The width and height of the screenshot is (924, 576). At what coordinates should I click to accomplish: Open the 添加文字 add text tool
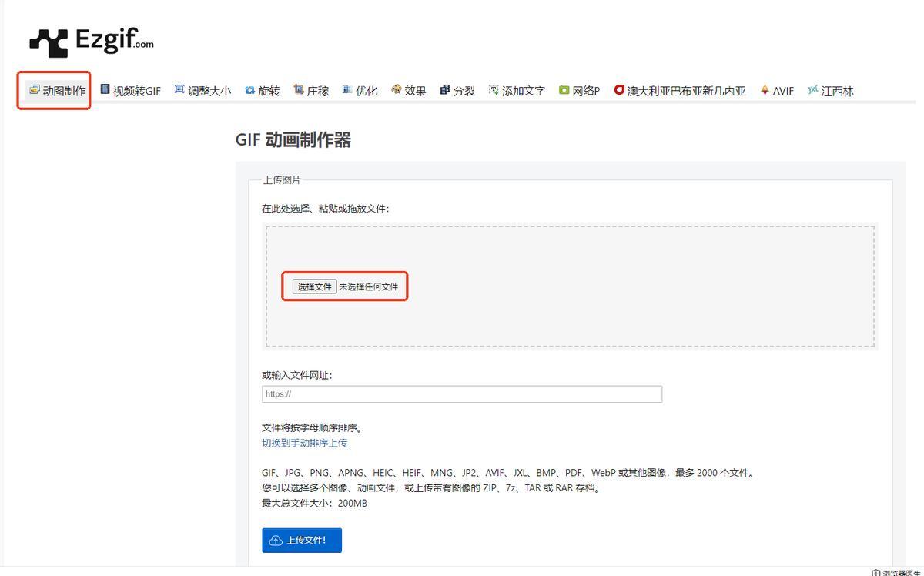(x=516, y=91)
